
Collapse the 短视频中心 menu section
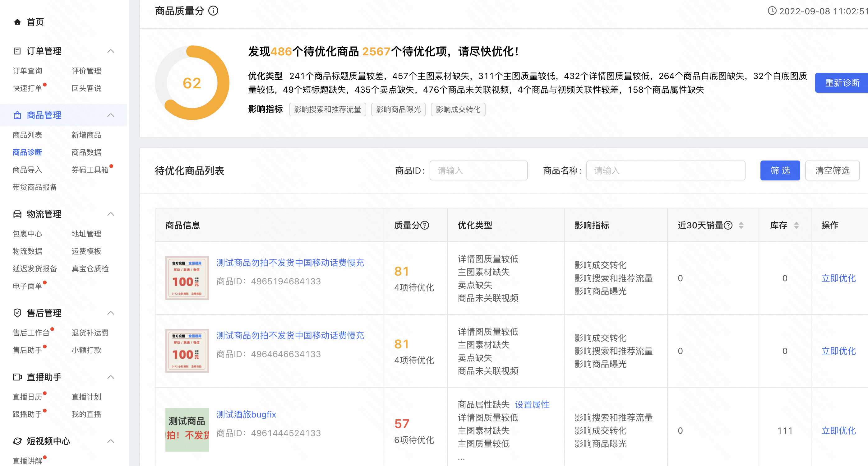[x=111, y=441]
